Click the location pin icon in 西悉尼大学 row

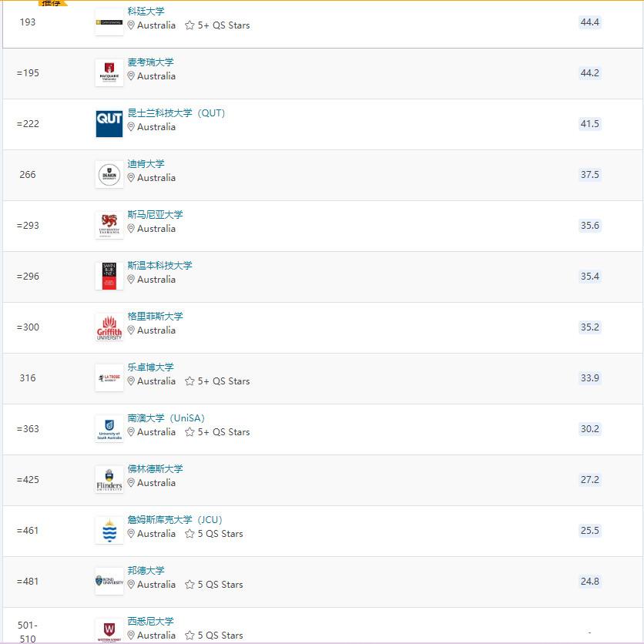[131, 636]
